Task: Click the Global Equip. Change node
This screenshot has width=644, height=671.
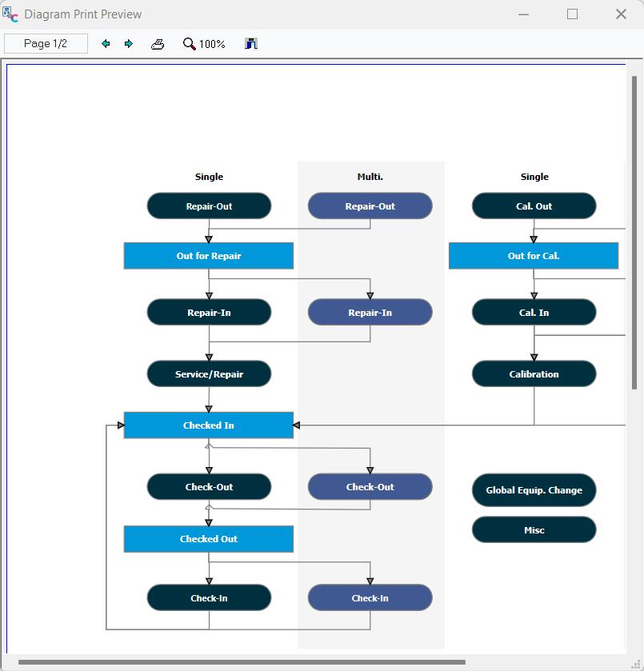Action: [534, 490]
